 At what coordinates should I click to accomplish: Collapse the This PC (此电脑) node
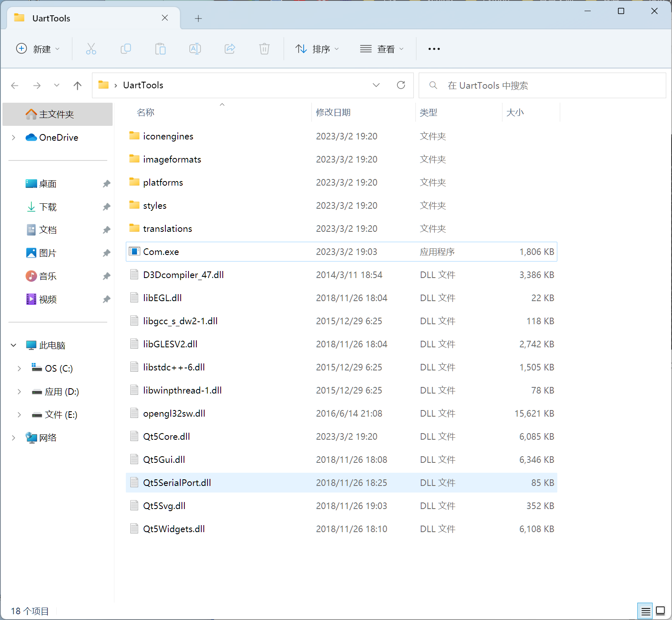(14, 345)
